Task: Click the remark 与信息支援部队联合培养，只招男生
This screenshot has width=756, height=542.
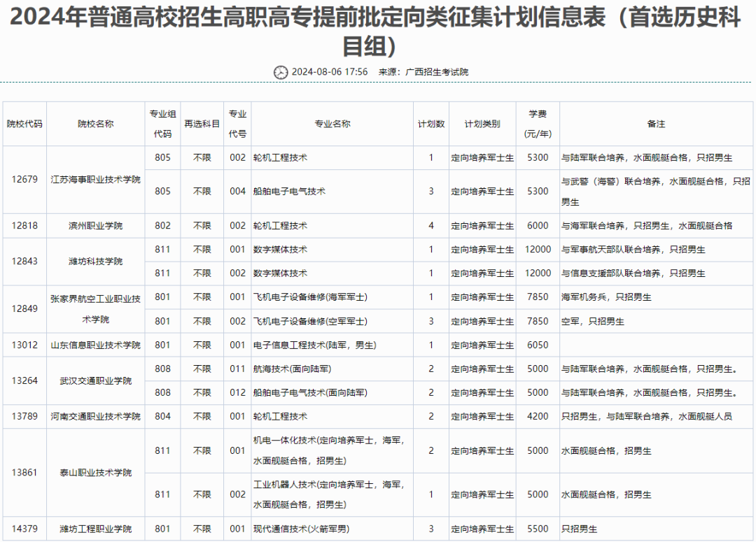Action: 633,273
